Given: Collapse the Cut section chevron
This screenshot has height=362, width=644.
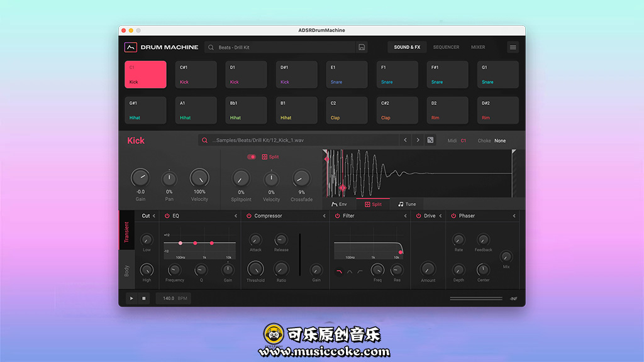Looking at the screenshot, I should (154, 216).
